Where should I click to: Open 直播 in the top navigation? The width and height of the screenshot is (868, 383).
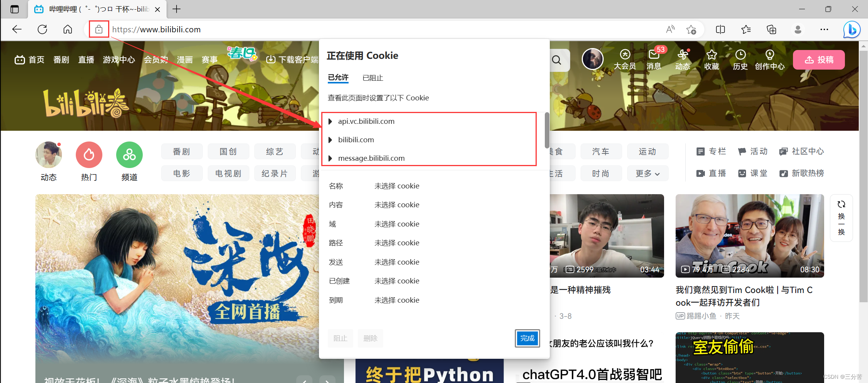pyautogui.click(x=86, y=60)
